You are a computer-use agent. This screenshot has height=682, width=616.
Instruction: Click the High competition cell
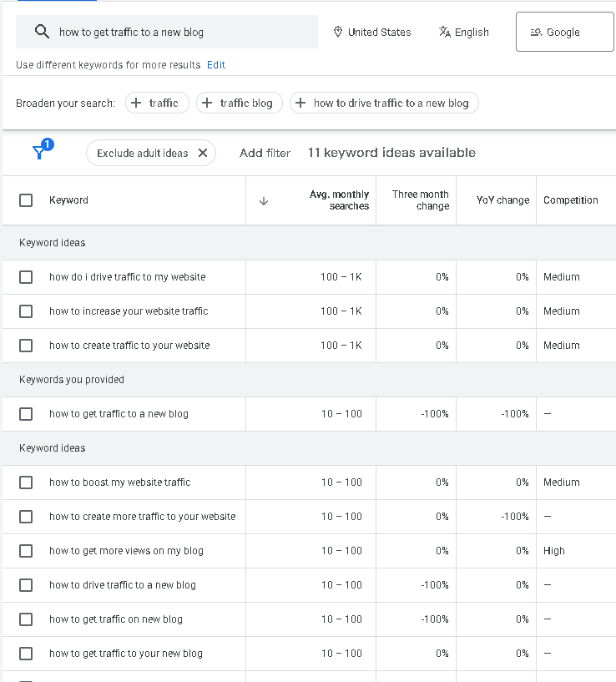[x=554, y=551]
